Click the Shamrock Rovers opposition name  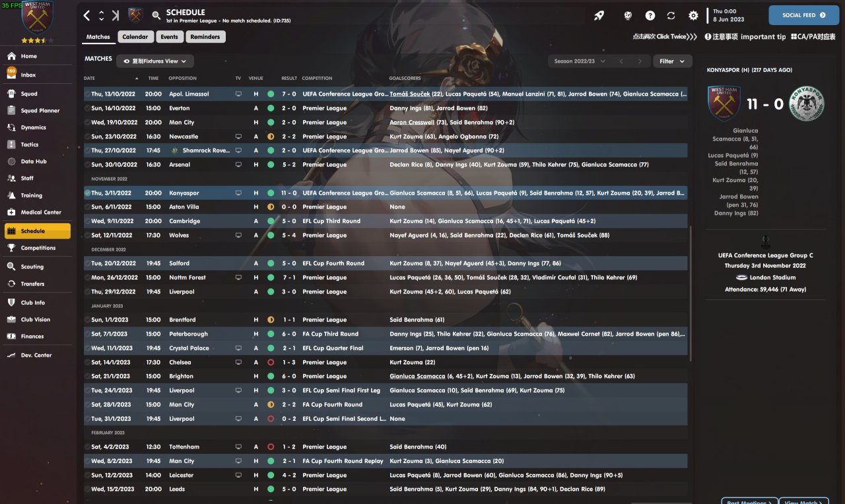pos(206,150)
